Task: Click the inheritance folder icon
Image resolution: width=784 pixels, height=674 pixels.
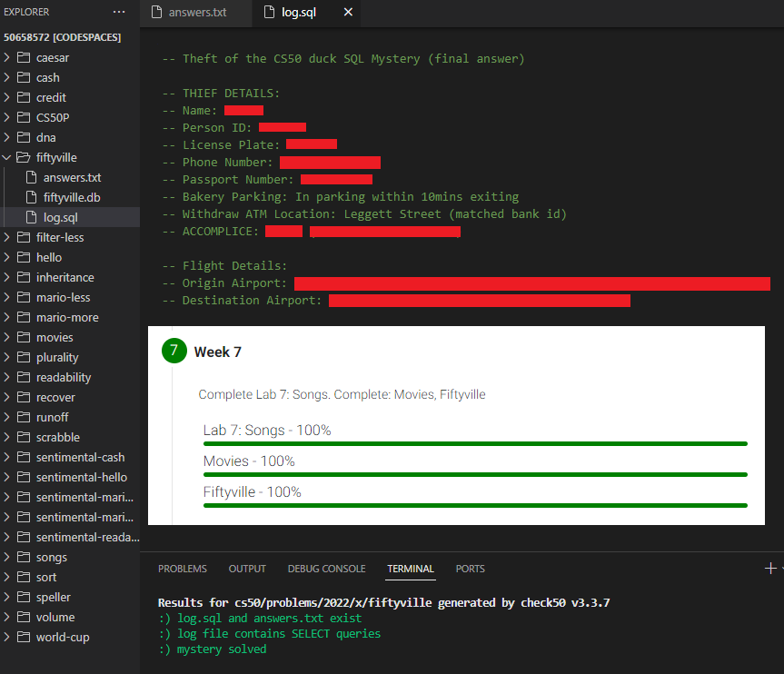Action: coord(24,277)
